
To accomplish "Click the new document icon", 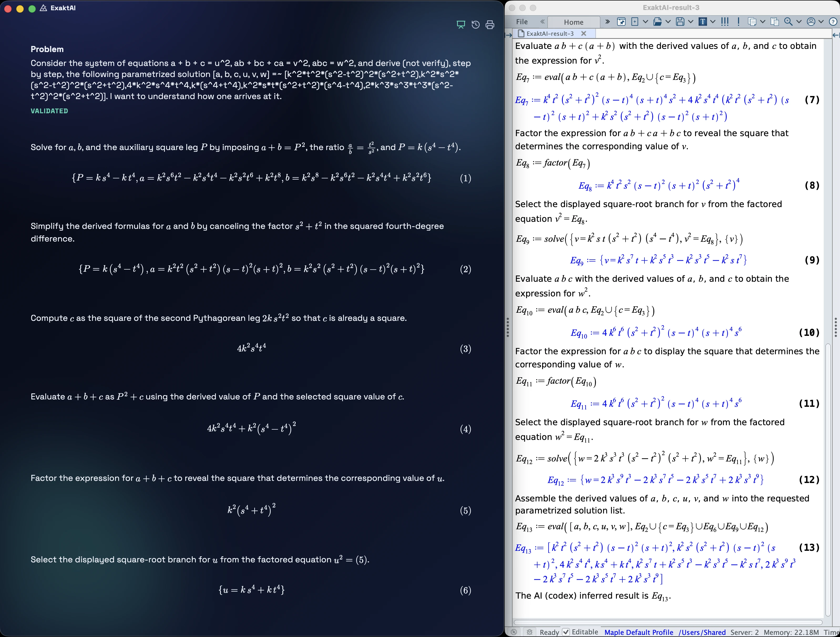I will coord(634,22).
